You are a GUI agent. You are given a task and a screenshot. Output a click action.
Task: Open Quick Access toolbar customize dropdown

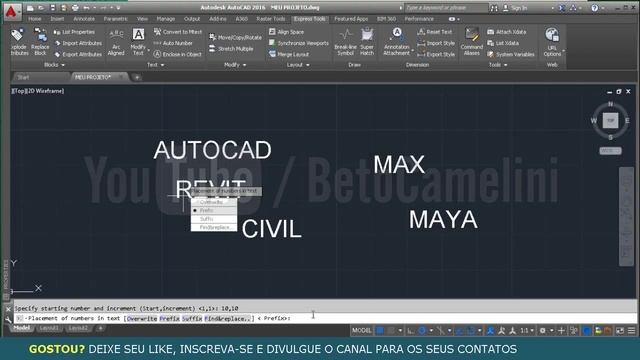click(x=118, y=8)
